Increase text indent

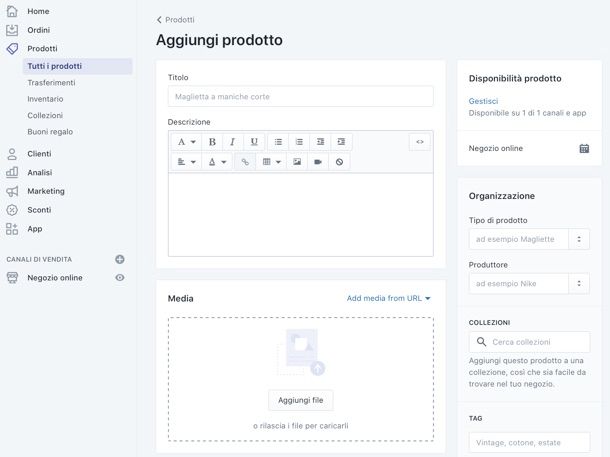(x=341, y=142)
